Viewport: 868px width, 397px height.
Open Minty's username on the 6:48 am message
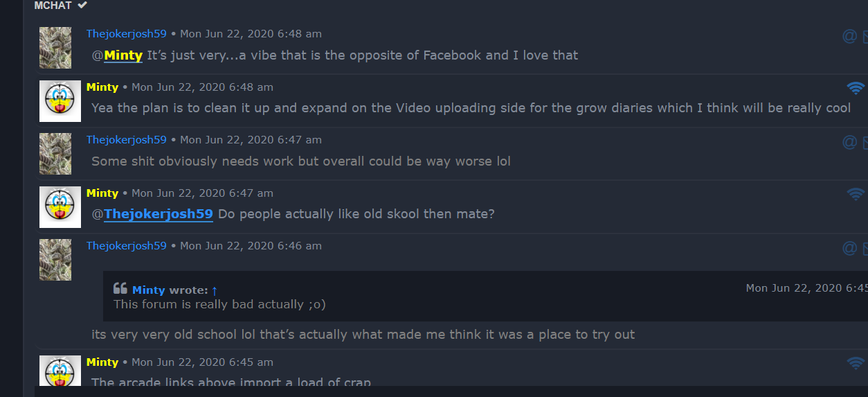coord(102,87)
